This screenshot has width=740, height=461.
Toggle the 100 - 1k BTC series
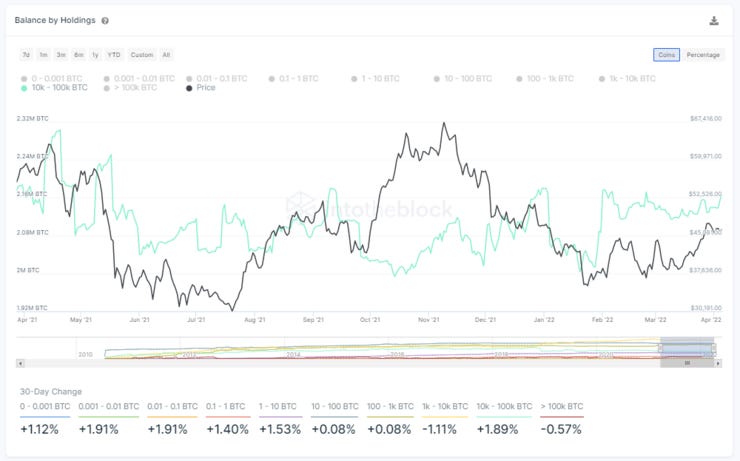pos(545,78)
